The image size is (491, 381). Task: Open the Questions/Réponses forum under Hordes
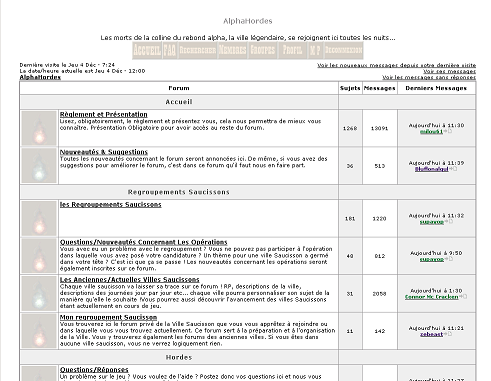click(x=94, y=370)
